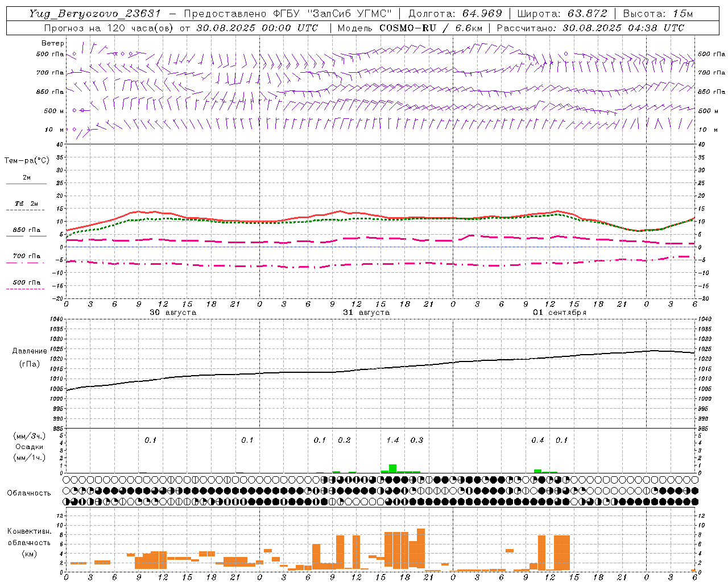Click the 1.4 precipitation amount value

[392, 440]
